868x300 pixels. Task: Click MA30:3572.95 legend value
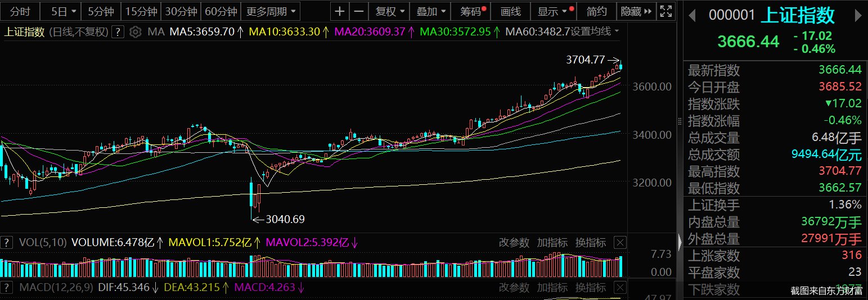[x=456, y=31]
